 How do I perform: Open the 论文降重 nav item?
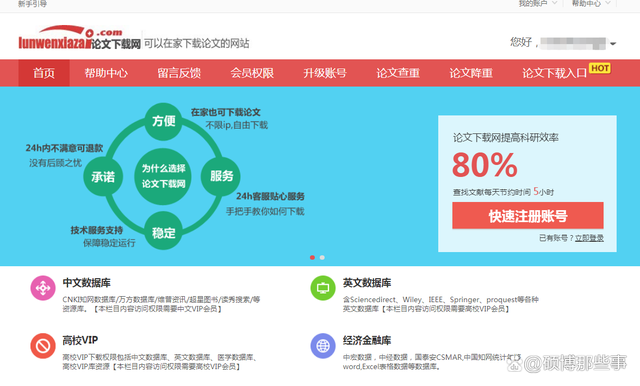471,73
